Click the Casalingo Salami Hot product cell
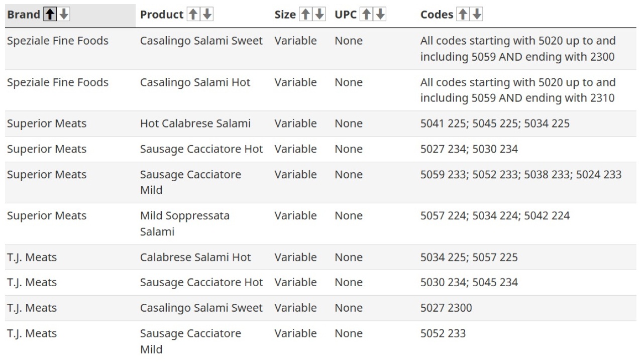The width and height of the screenshot is (643, 364). [x=195, y=82]
